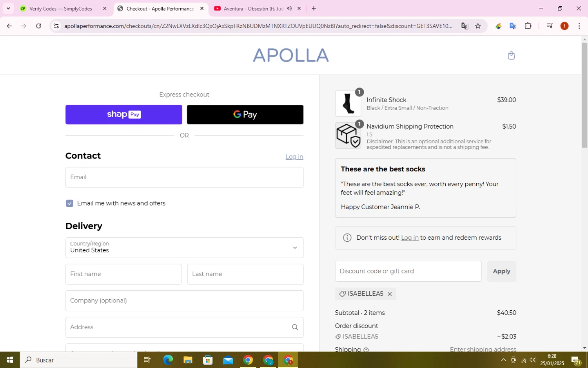Click the Infinite Shock product name
588x368 pixels.
[x=386, y=100]
